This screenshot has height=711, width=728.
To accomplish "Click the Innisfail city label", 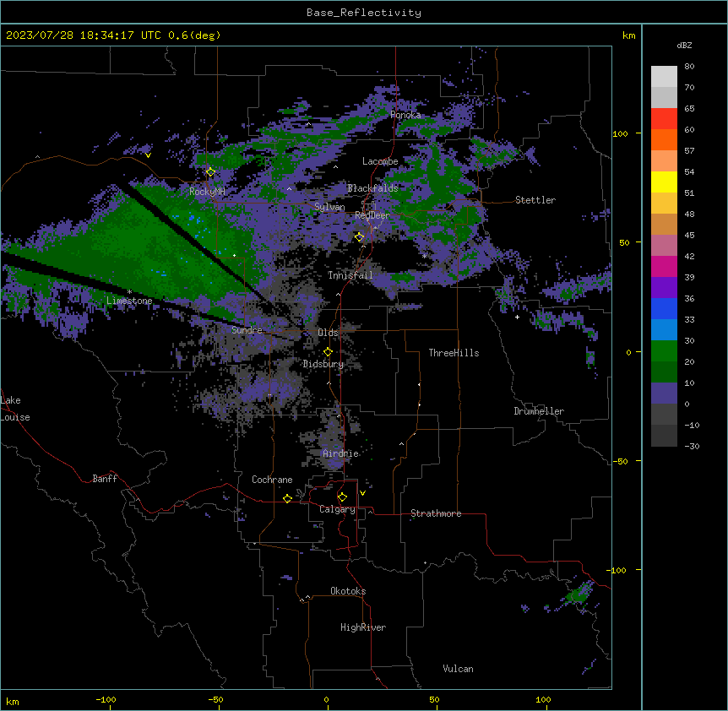I will pos(350,275).
